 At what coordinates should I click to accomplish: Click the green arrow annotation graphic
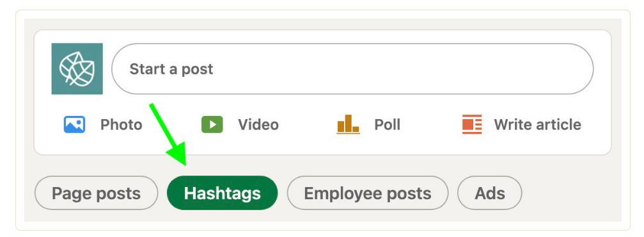(169, 135)
